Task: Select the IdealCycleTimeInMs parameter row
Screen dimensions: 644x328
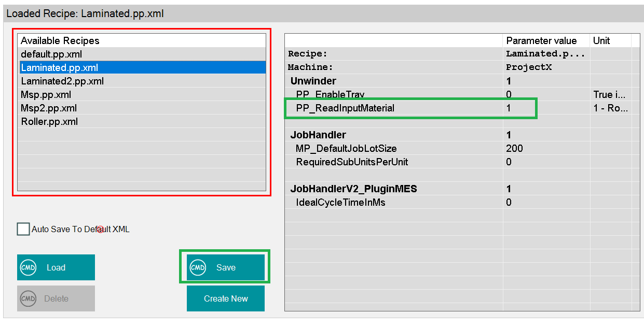Action: click(340, 202)
